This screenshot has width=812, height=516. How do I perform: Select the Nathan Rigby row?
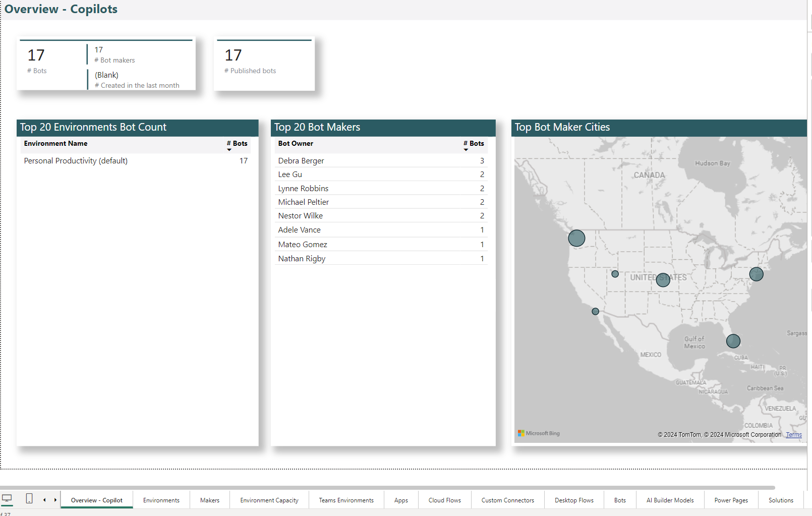point(381,259)
